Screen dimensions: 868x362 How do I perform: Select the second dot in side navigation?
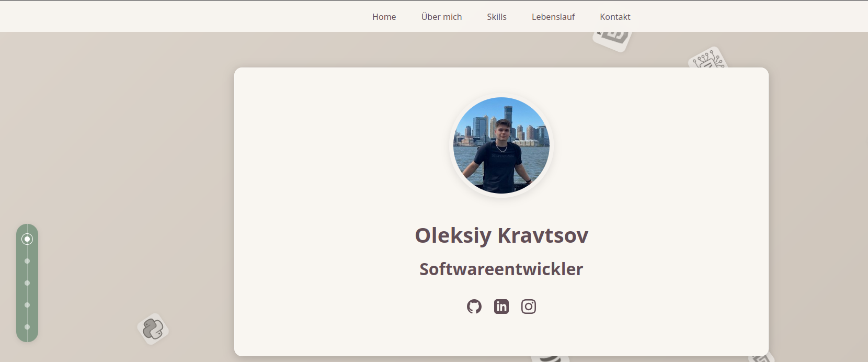pos(27,261)
